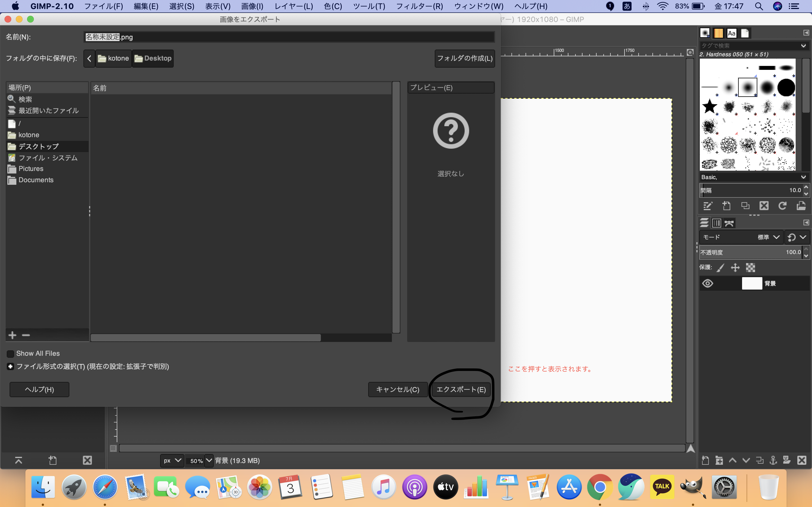The width and height of the screenshot is (812, 507).
Task: Switch to the Paths tab icon
Action: coord(729,223)
